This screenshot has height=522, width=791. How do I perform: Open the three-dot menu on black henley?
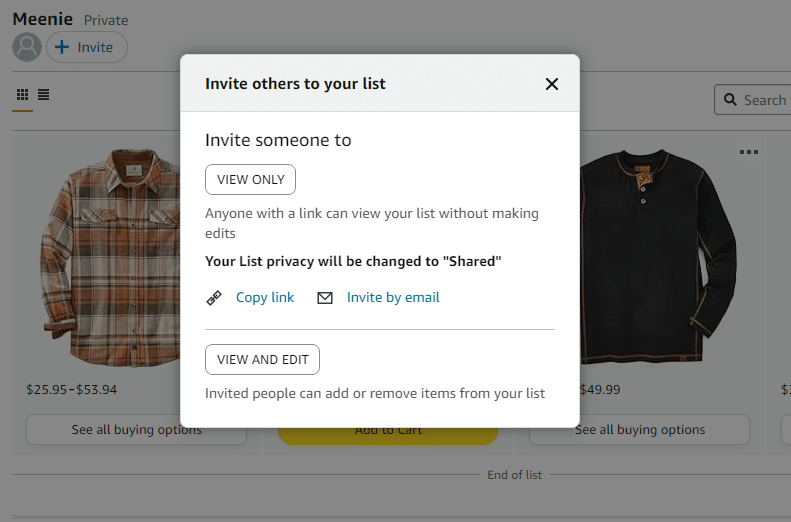point(749,152)
